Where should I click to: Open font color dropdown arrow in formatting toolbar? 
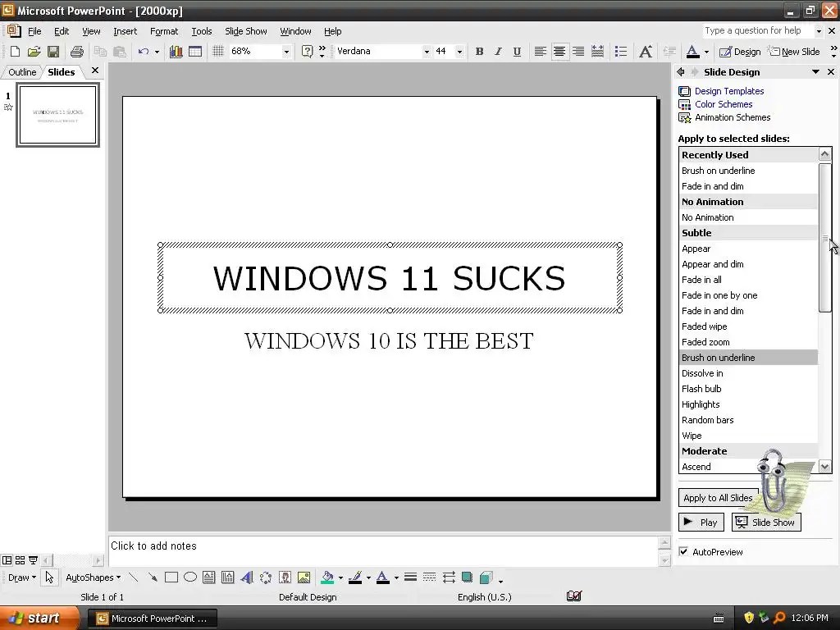tap(706, 52)
